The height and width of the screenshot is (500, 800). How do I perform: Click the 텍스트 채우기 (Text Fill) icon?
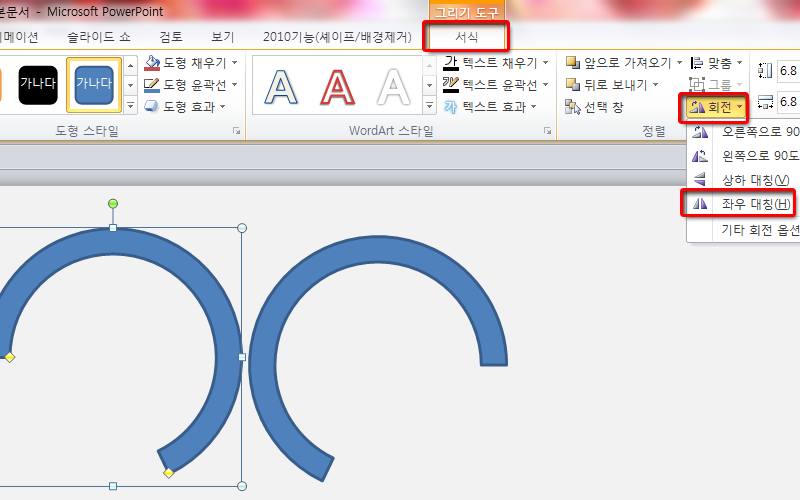pos(451,62)
